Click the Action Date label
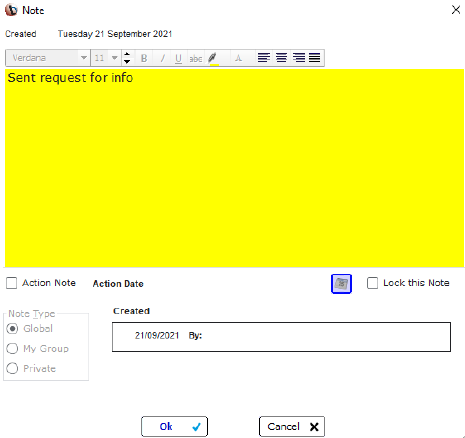Viewport: 465px width, 438px height. (118, 284)
